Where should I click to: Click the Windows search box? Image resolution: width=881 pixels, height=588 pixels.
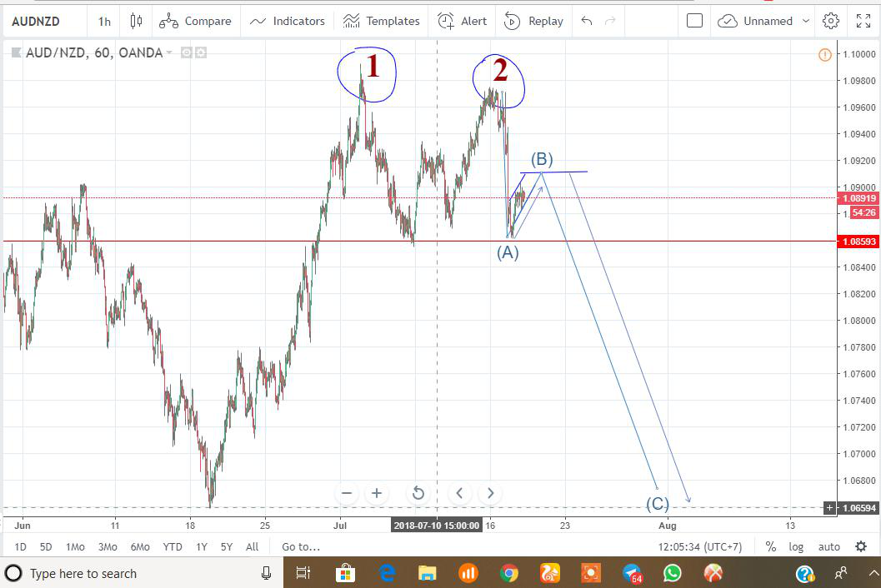141,573
